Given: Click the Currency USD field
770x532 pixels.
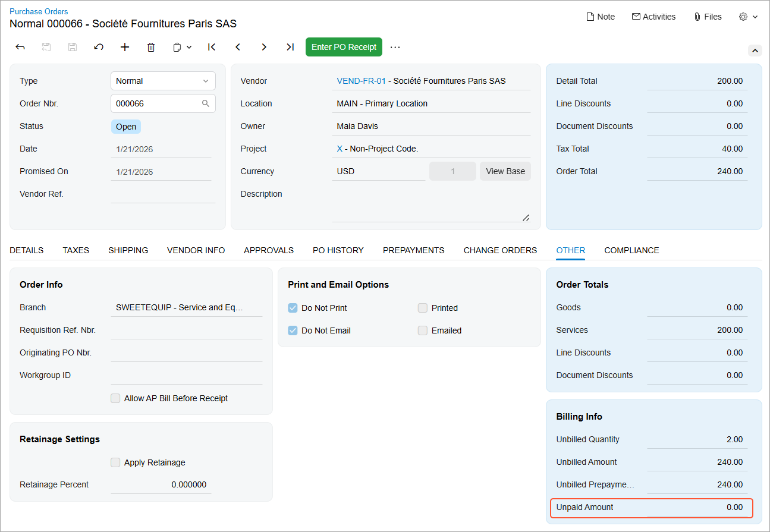Looking at the screenshot, I should coord(379,171).
